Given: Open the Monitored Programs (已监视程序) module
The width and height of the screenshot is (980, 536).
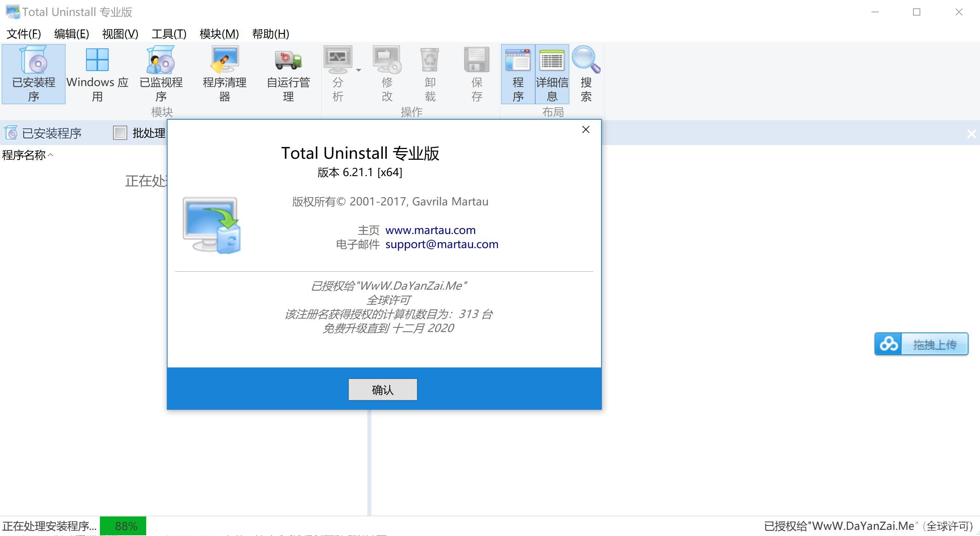Looking at the screenshot, I should coord(161,74).
